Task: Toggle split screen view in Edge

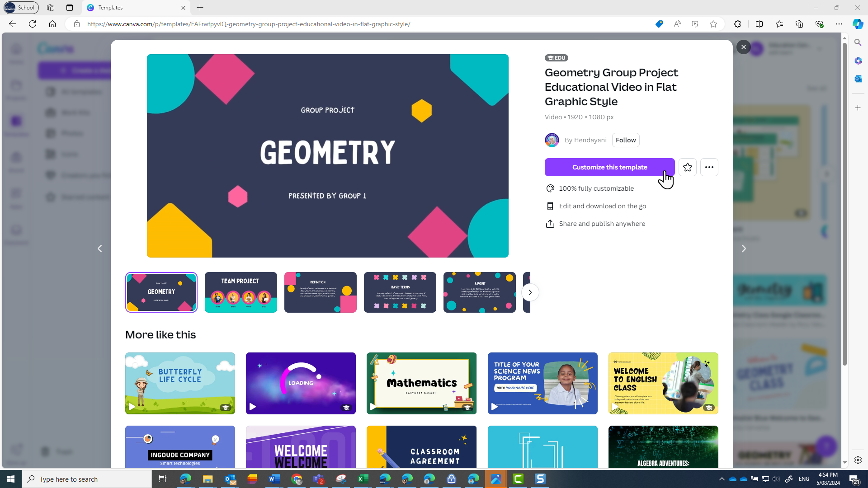Action: (759, 24)
